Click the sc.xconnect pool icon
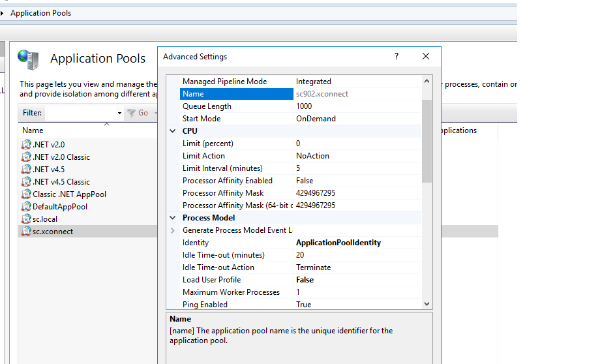 coord(27,232)
